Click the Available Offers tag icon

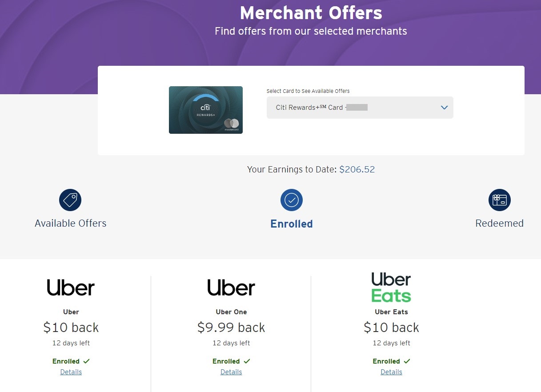click(x=70, y=200)
